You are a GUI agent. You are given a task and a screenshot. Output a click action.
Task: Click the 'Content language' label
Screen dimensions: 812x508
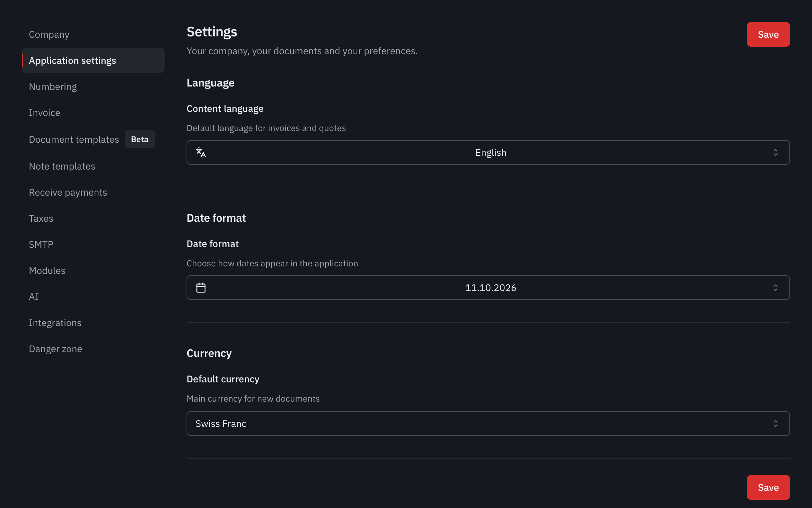click(x=225, y=108)
